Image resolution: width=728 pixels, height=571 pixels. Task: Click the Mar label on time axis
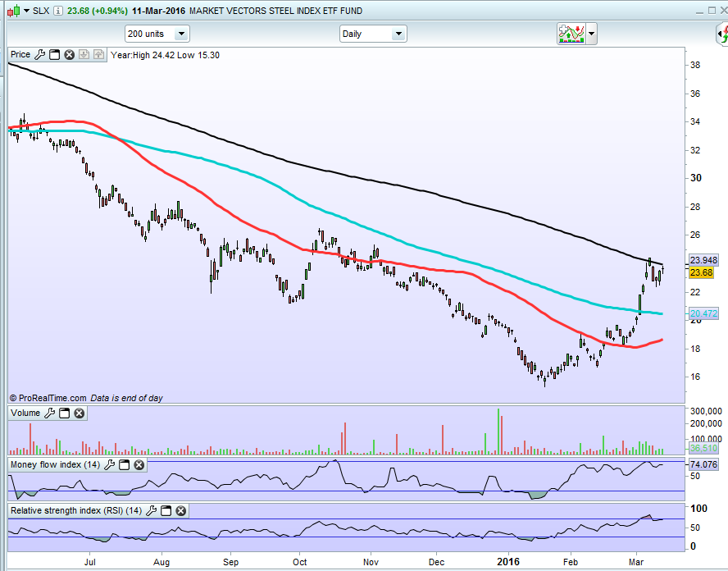636,562
